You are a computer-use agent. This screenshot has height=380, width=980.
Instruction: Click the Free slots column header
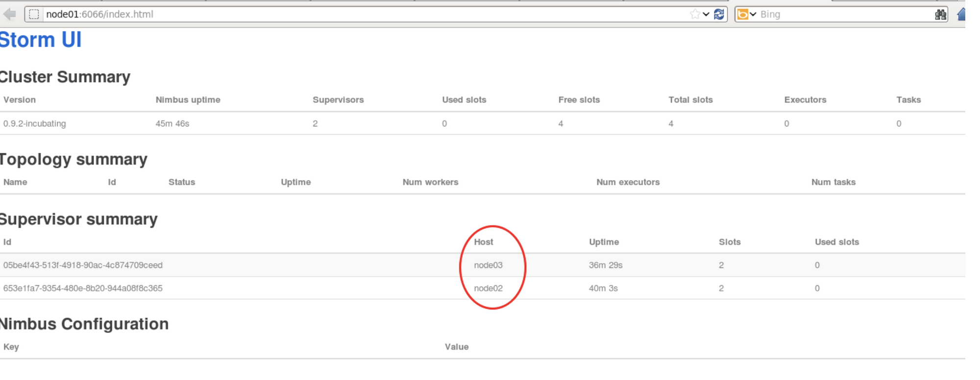pyautogui.click(x=579, y=100)
